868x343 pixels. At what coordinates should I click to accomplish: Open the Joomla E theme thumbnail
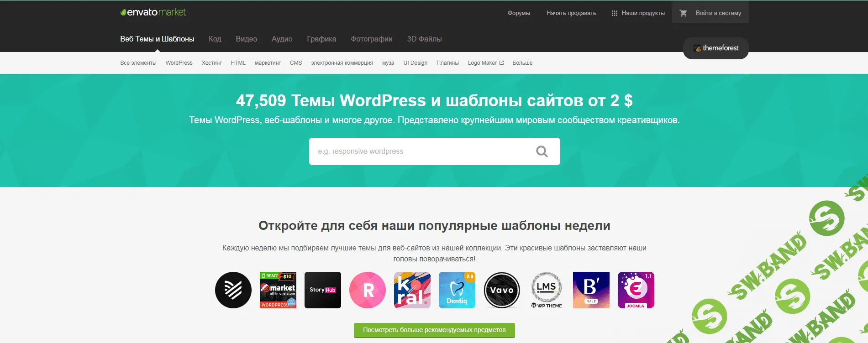pos(636,290)
